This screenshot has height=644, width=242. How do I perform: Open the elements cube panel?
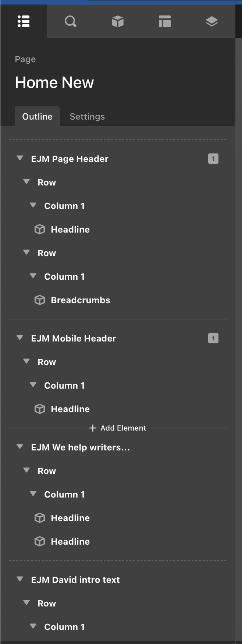point(117,22)
